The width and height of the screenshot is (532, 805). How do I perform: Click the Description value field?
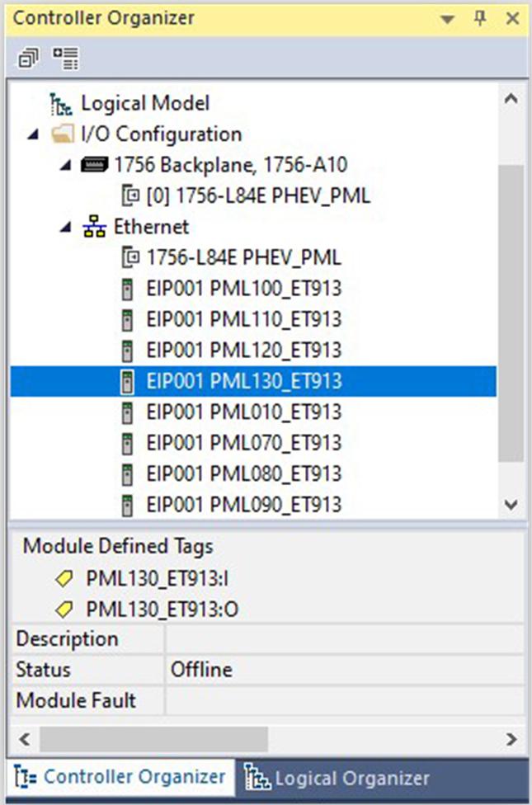coord(343,639)
